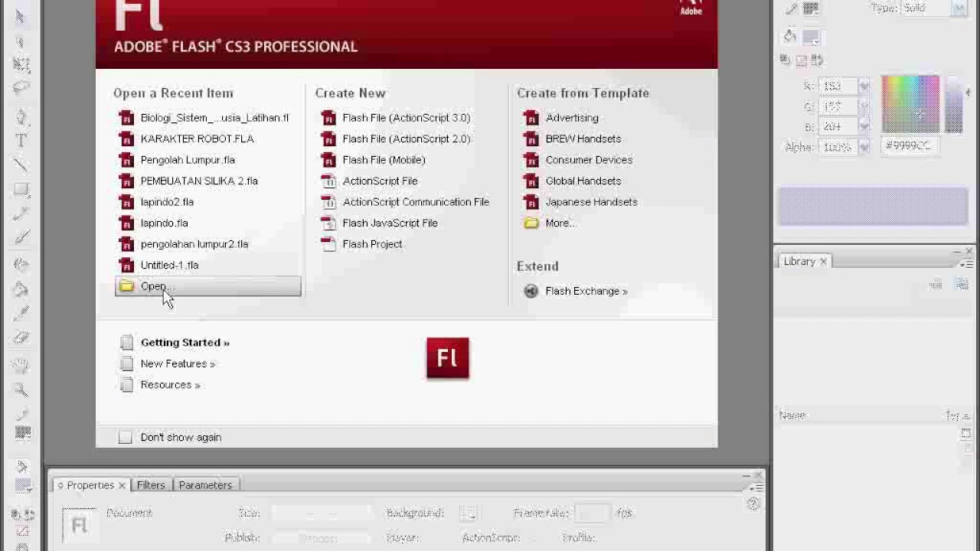Tick the Don't show again checkbox

(x=126, y=437)
